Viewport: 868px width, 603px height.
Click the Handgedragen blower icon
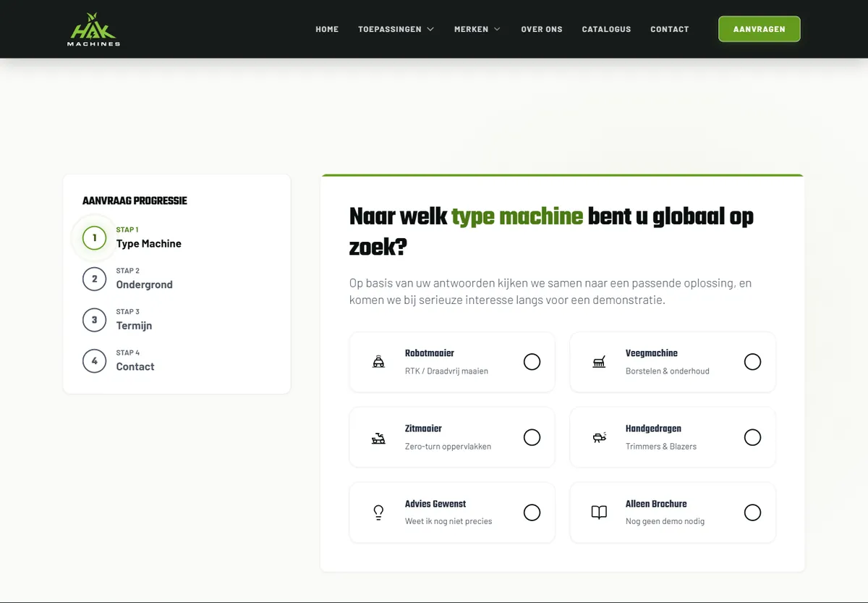[599, 437]
